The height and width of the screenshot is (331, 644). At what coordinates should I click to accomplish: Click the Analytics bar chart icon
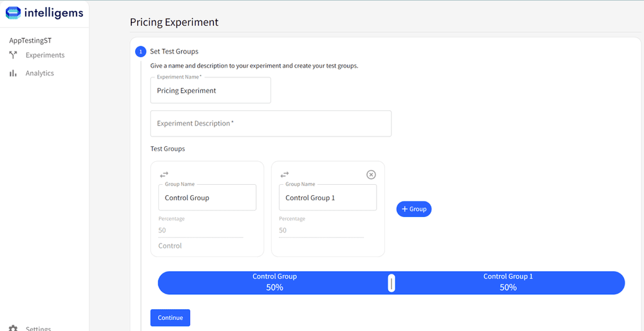[13, 73]
